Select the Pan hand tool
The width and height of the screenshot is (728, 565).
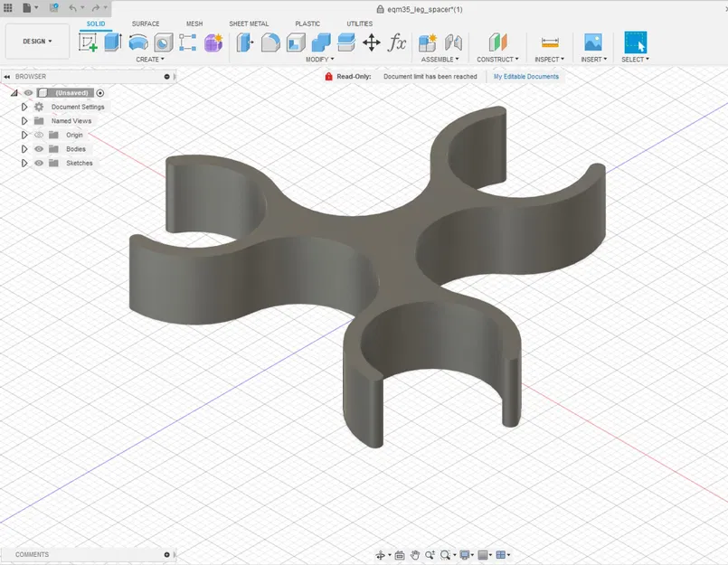(414, 555)
